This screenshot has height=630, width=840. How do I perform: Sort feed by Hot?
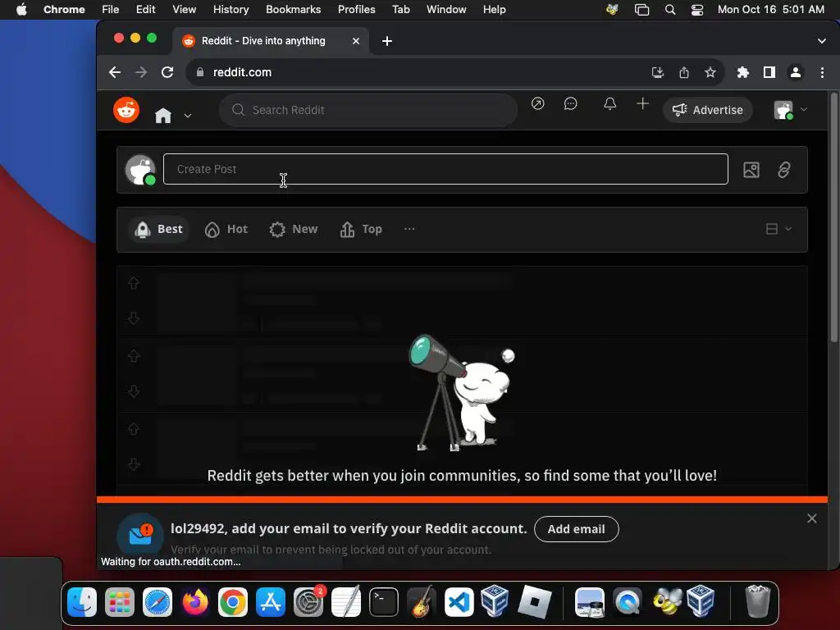click(226, 230)
